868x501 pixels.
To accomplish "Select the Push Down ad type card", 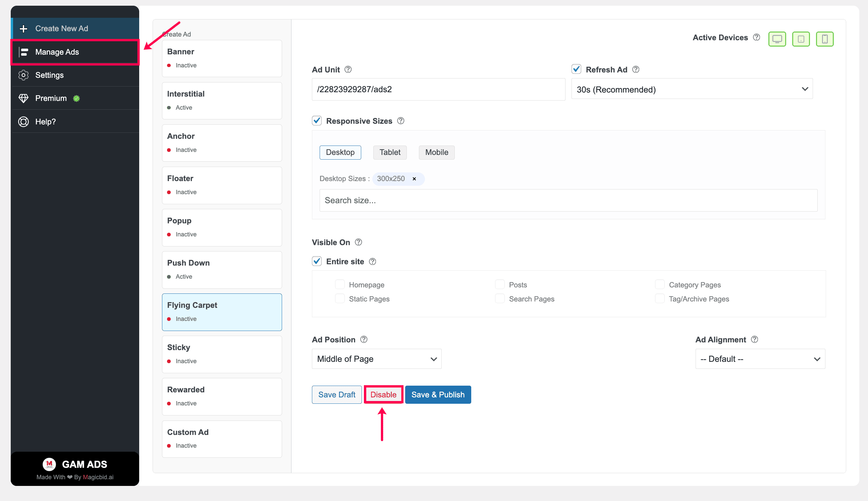I will pos(222,270).
